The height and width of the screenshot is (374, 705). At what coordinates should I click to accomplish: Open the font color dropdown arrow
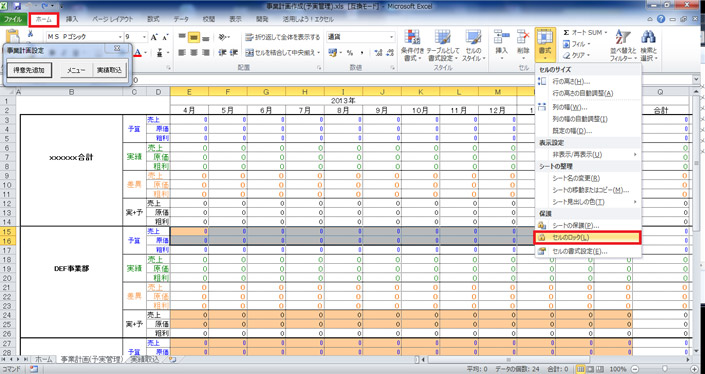145,53
